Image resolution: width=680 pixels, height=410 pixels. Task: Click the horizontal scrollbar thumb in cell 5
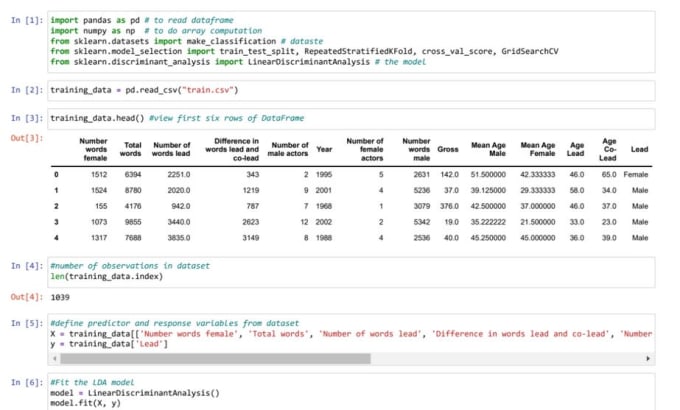pos(216,359)
